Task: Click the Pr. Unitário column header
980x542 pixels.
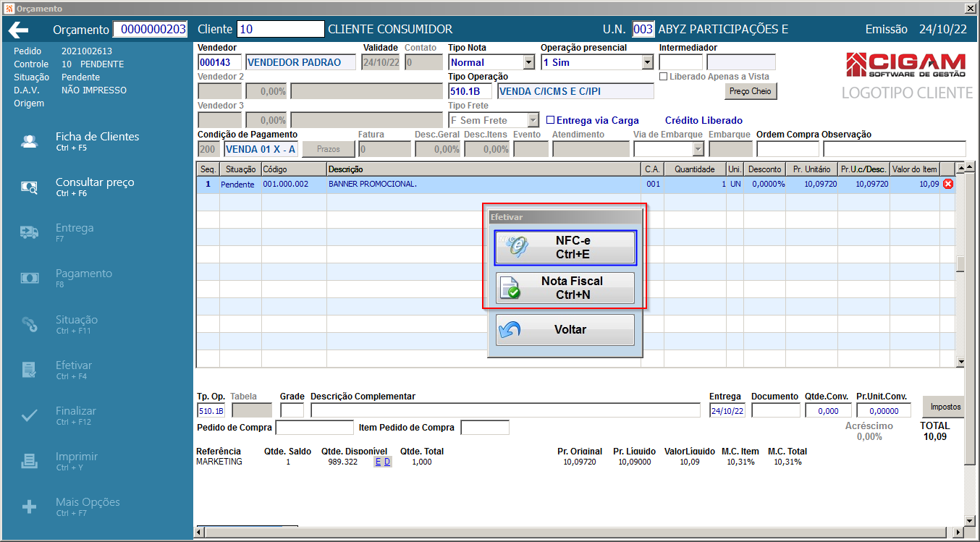Action: point(811,169)
